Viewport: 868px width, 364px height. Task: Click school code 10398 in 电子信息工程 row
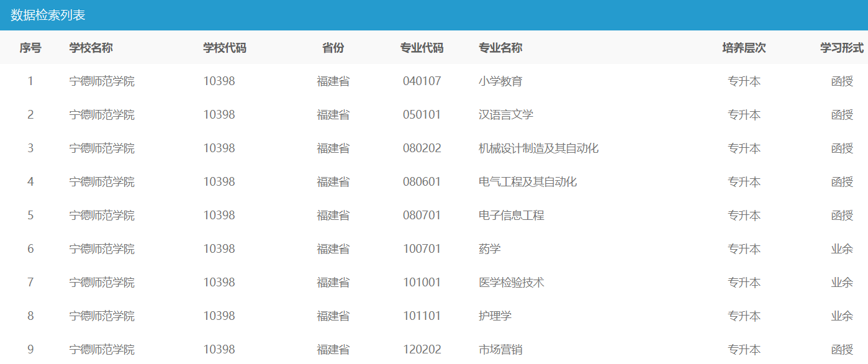click(x=219, y=216)
